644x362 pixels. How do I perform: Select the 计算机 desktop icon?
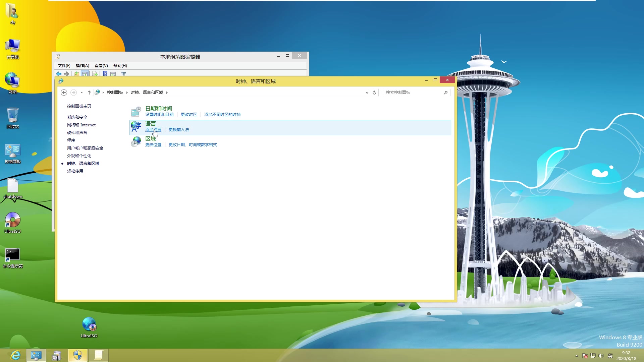coord(12,49)
